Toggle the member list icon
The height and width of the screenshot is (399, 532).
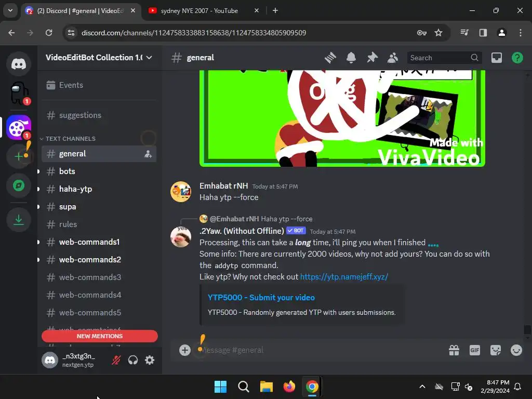393,58
